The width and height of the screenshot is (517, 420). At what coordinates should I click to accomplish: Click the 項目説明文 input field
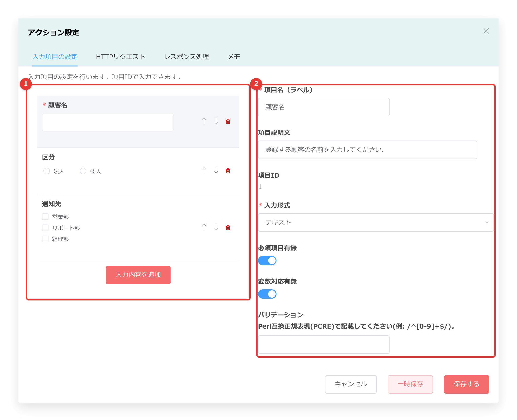tap(367, 150)
